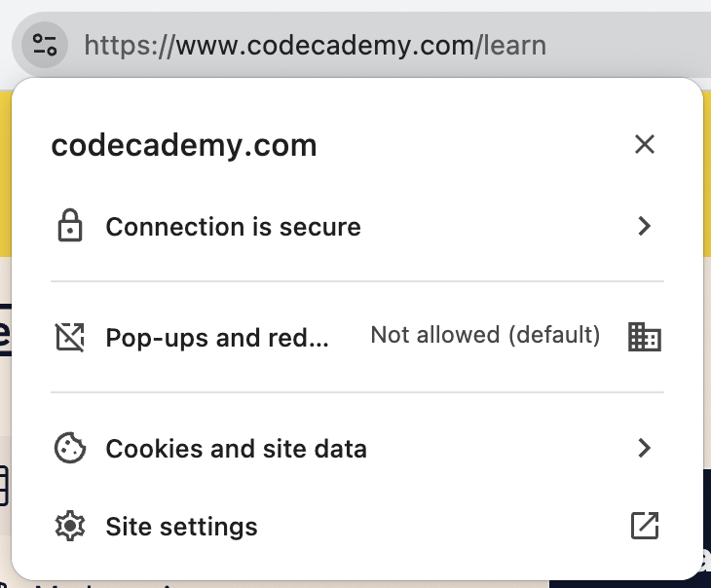Open the Not allowed (default) pop-ups setting
The image size is (711, 588).
click(x=485, y=336)
